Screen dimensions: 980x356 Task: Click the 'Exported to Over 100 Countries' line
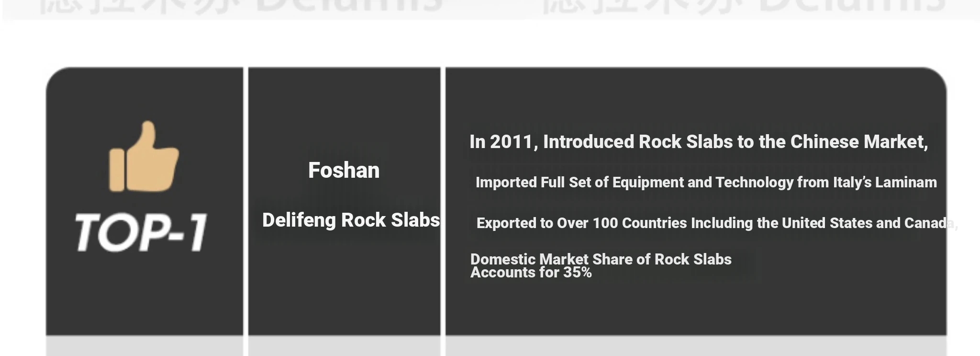point(717,223)
